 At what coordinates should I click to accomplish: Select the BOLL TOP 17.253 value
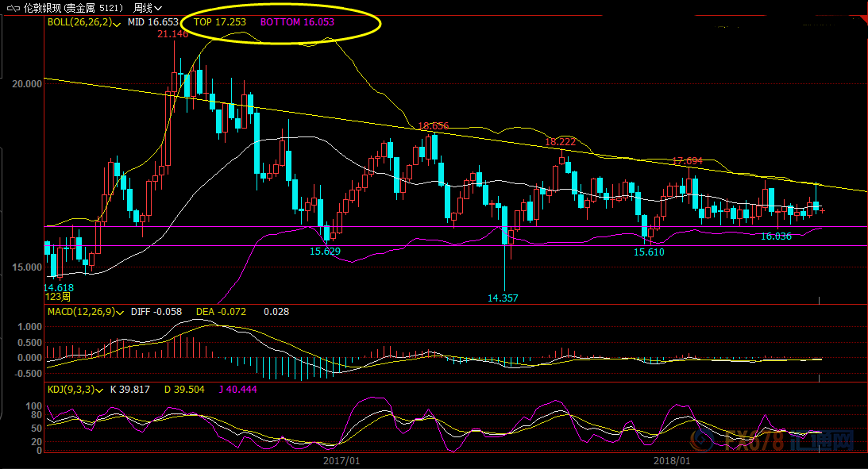pos(220,22)
